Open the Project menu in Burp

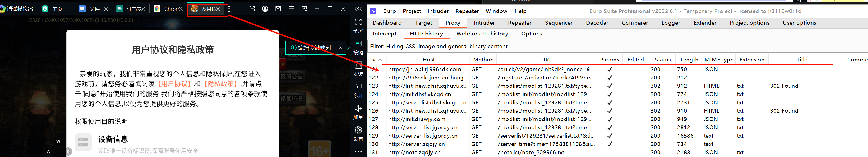click(412, 11)
